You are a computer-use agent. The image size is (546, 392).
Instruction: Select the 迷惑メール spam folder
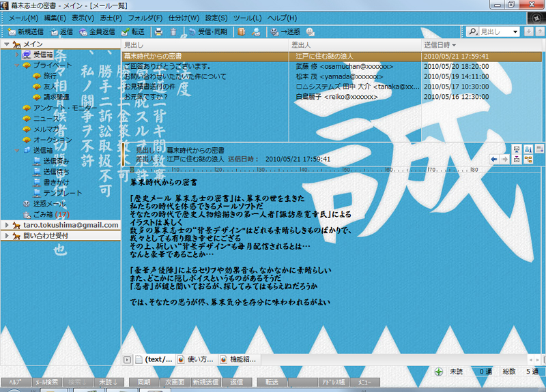[x=44, y=204]
